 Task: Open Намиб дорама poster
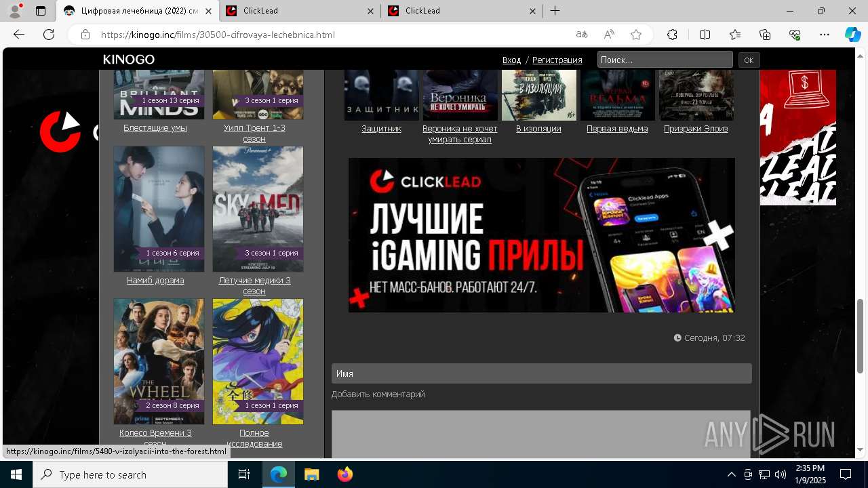(159, 209)
